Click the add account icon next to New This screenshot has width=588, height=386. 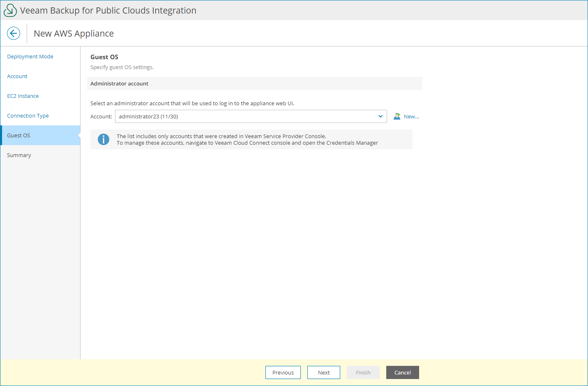point(397,116)
